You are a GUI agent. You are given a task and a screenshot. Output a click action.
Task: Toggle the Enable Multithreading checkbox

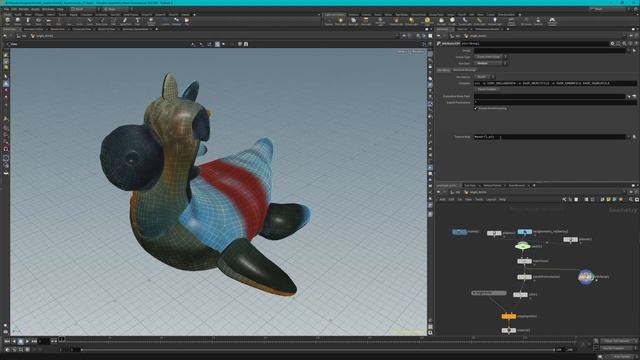point(476,109)
